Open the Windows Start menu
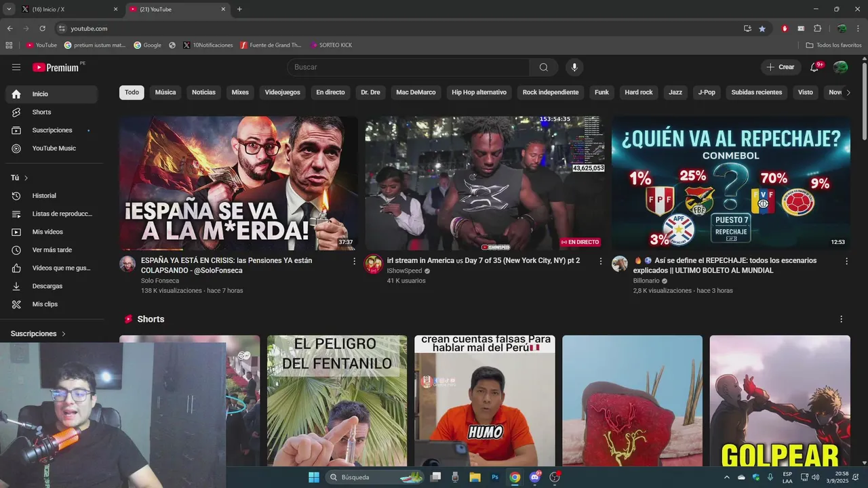Viewport: 868px width, 488px height. pyautogui.click(x=313, y=477)
